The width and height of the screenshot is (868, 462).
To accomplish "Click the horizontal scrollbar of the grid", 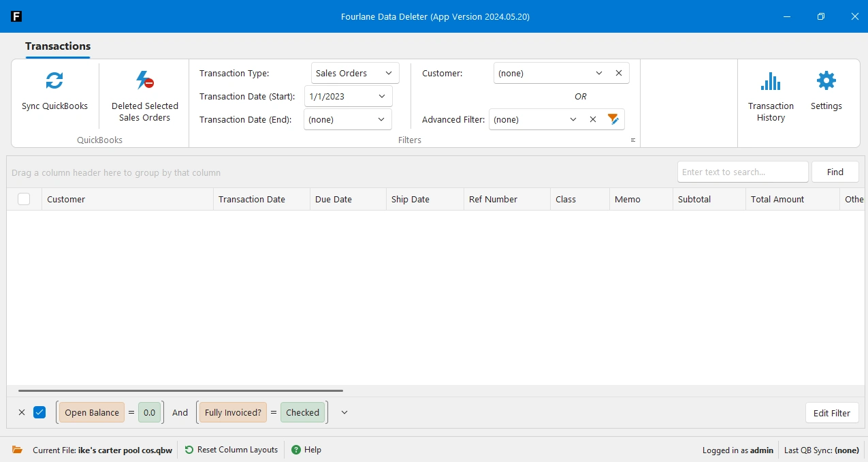I will 180,390.
